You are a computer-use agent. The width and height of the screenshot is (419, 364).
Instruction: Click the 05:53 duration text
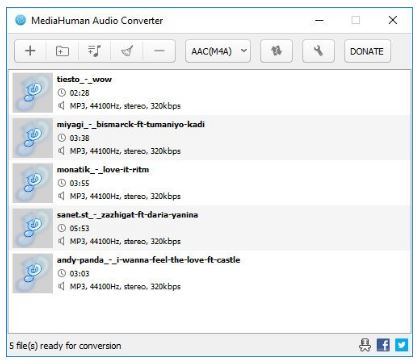(x=79, y=228)
